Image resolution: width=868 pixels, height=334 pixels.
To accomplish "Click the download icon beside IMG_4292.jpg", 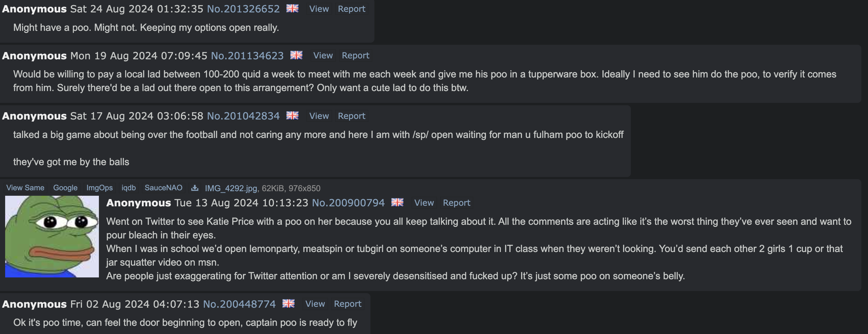I will pos(195,188).
